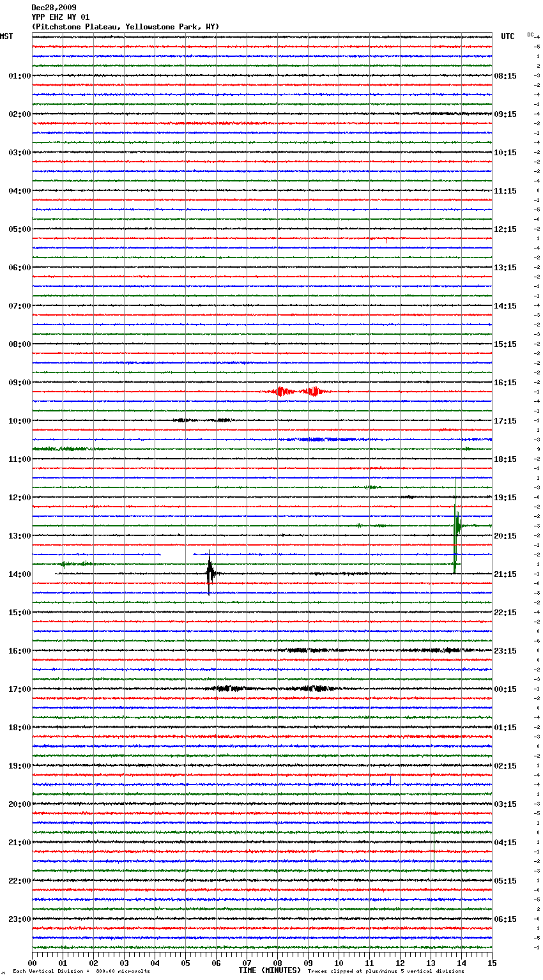Click the MST timezone header
This screenshot has height=980, width=543.
click(x=6, y=36)
